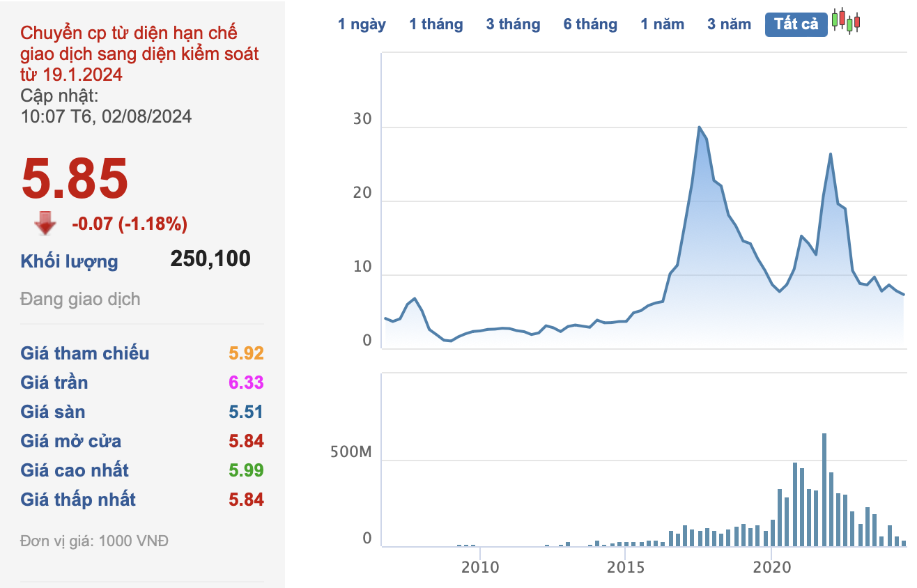The width and height of the screenshot is (917, 588).
Task: Switch chart to candlestick view
Action: pyautogui.click(x=847, y=23)
